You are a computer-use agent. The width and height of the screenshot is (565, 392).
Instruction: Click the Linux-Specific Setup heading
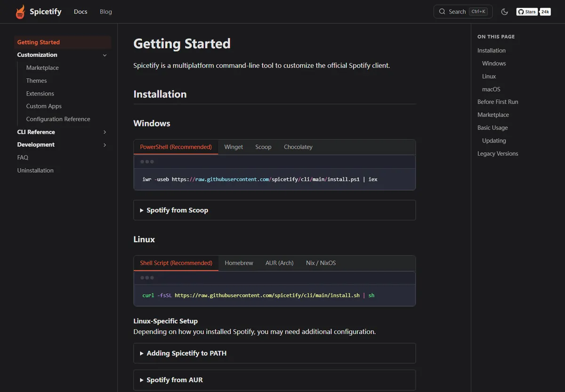[166, 321]
